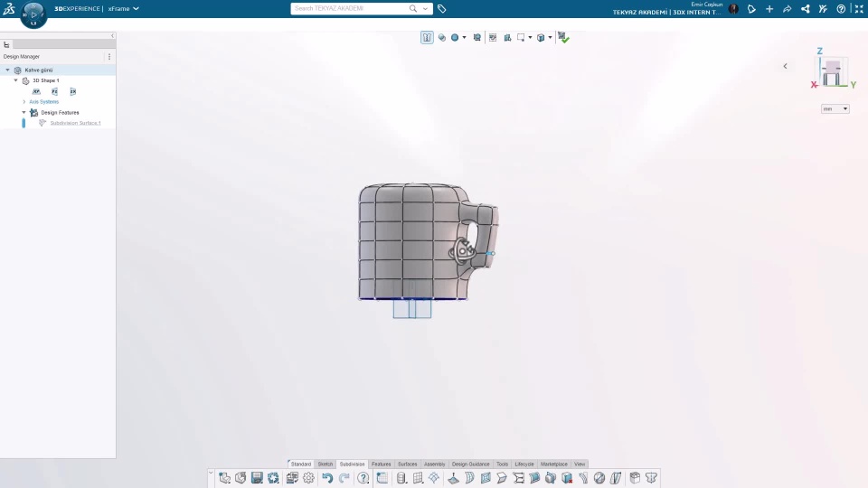Collapse the Kahve günü tree node

point(7,70)
